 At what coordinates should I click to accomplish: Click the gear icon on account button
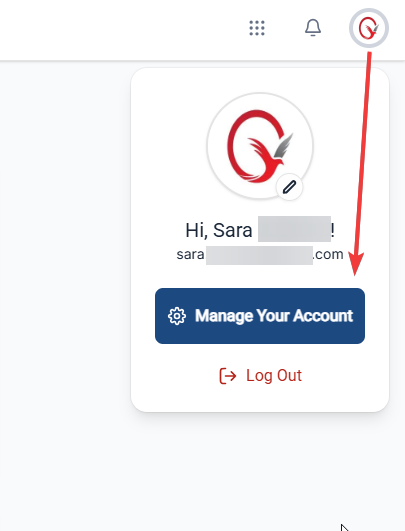coord(177,316)
